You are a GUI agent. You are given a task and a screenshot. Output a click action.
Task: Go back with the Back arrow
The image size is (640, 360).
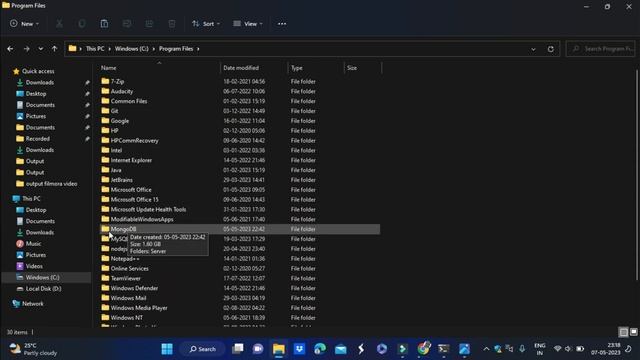point(10,49)
